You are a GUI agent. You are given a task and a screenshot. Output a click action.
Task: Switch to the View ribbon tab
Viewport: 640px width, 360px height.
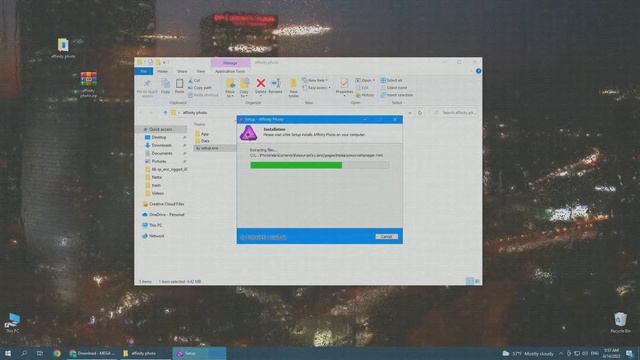coord(201,71)
